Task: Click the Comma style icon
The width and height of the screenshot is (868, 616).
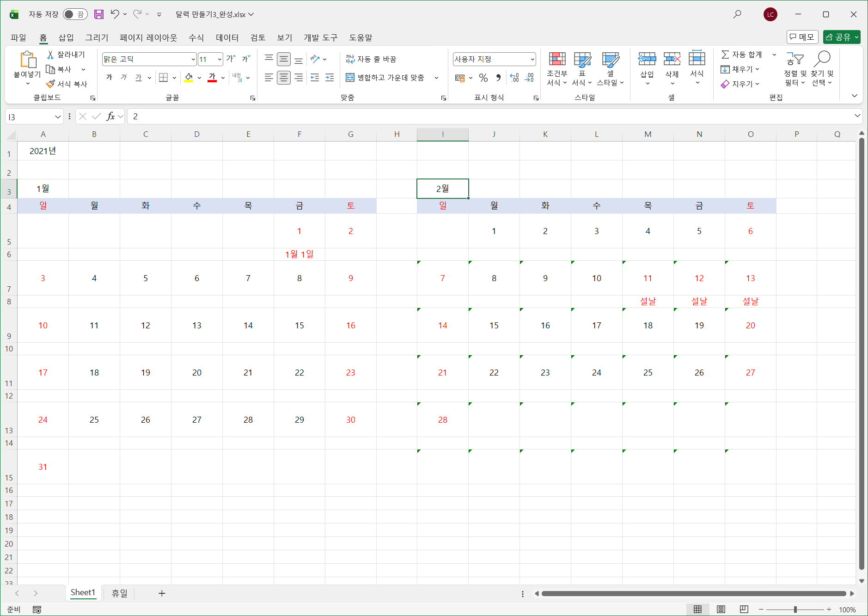Action: (x=498, y=78)
